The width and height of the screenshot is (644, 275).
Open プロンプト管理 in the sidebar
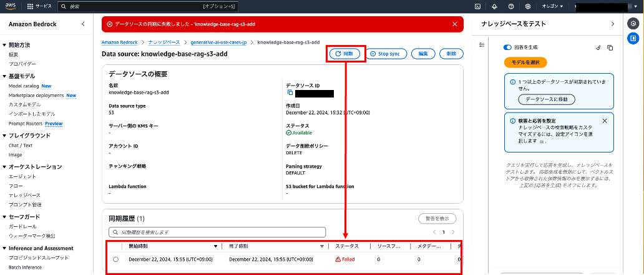25,204
